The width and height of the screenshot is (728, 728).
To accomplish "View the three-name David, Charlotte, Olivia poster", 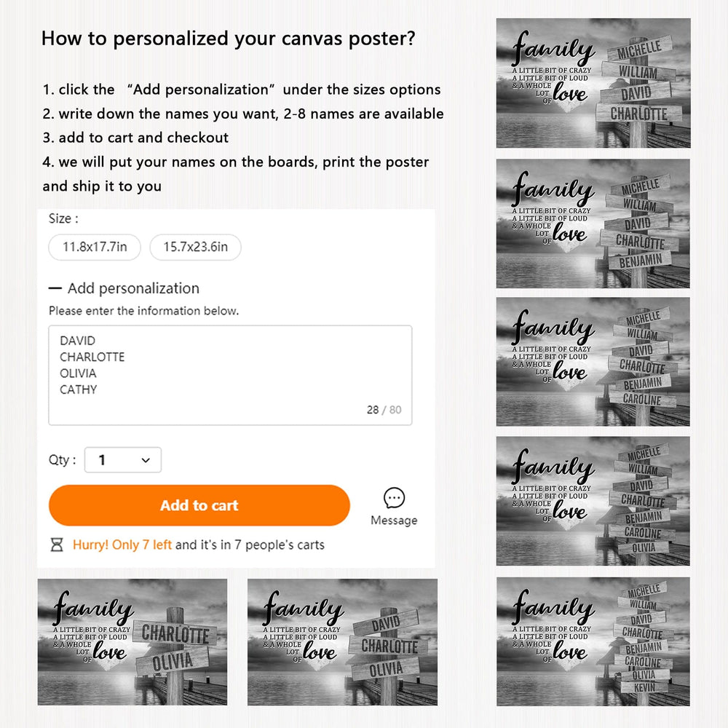I will [x=342, y=641].
